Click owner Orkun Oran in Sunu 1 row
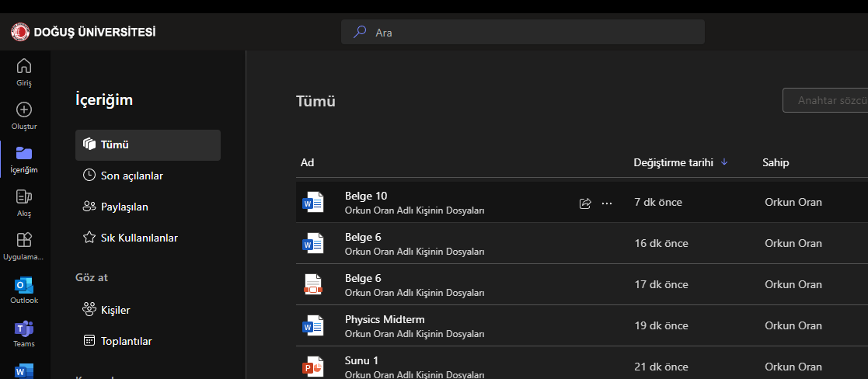This screenshot has height=379, width=868. tap(793, 367)
